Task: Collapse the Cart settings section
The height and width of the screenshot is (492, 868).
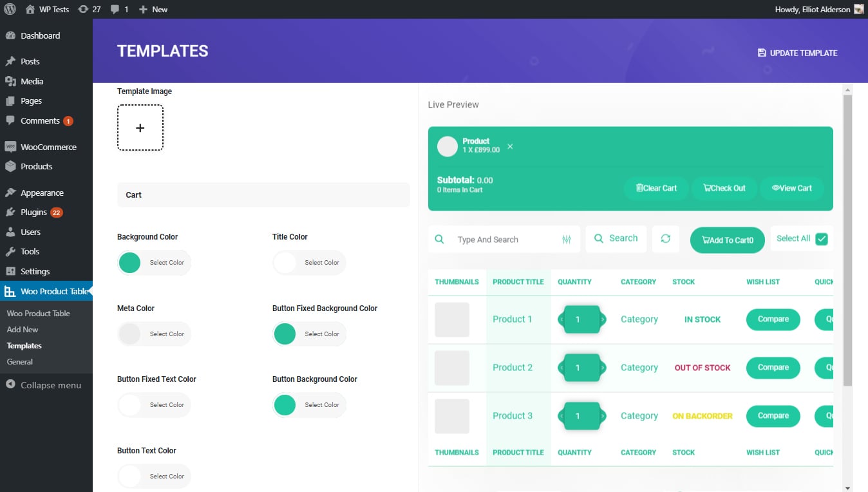Action: 263,195
